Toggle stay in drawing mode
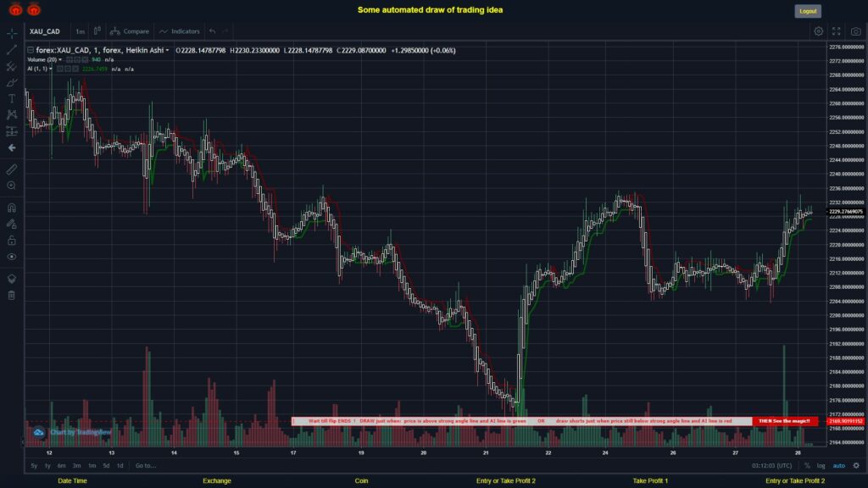Viewport: 868px width, 488px height. pyautogui.click(x=12, y=224)
